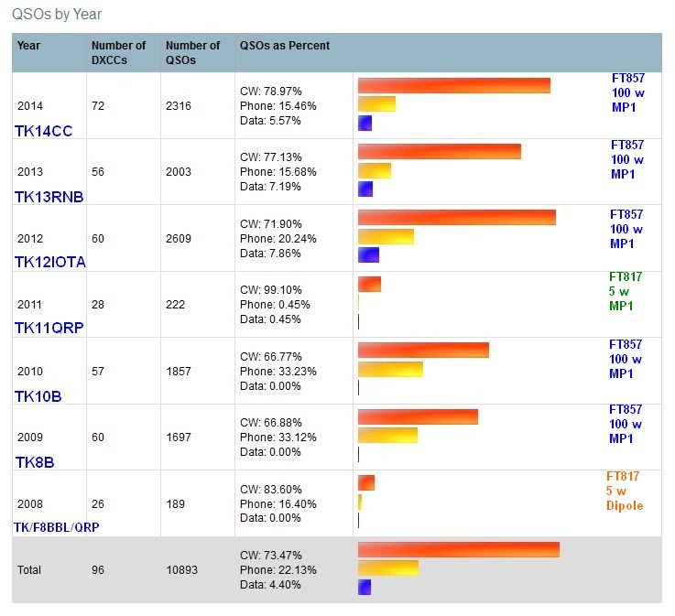Click the Number of DXCCs column header

click(118, 52)
